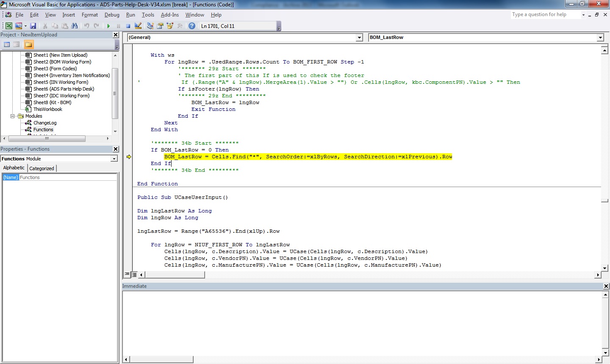
Task: Click the Insert UserForm toolbar icon
Action: click(19, 26)
